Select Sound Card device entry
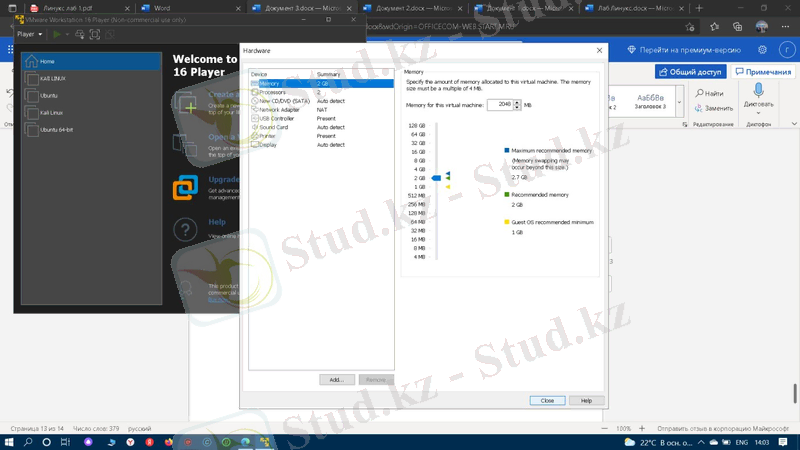 [273, 127]
